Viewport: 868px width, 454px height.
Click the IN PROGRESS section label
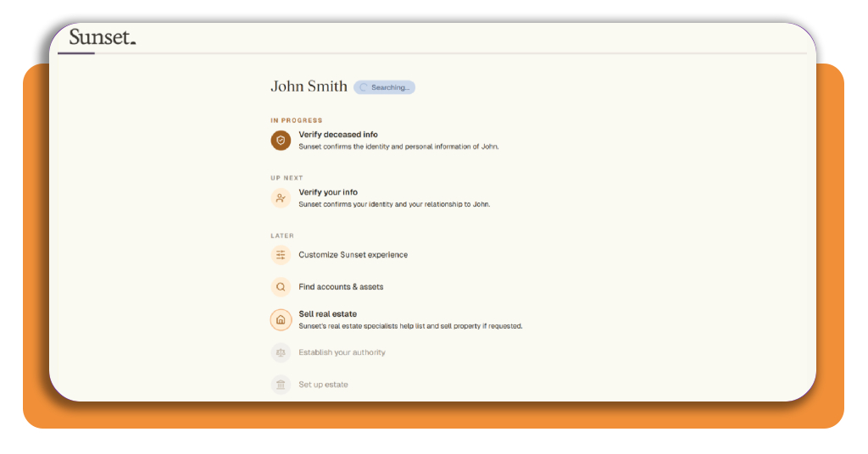[296, 120]
